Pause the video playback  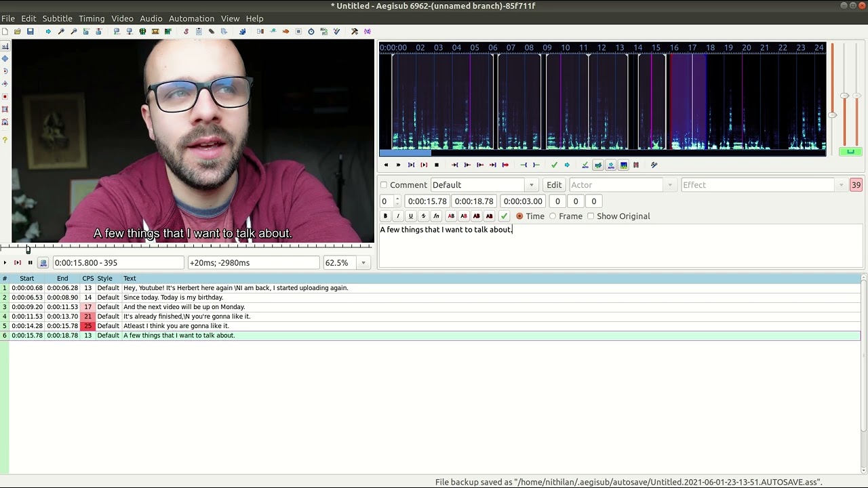pyautogui.click(x=30, y=262)
